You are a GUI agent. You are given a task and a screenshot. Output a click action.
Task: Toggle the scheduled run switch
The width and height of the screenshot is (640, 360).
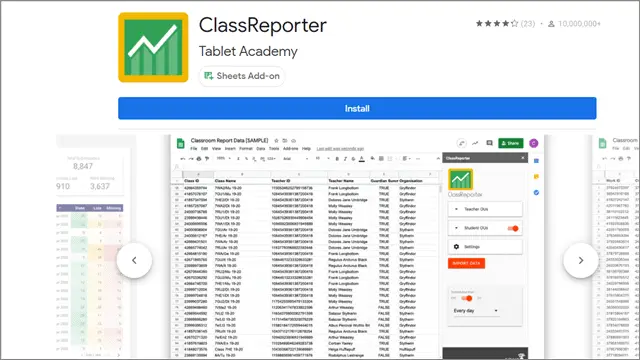pos(467,298)
